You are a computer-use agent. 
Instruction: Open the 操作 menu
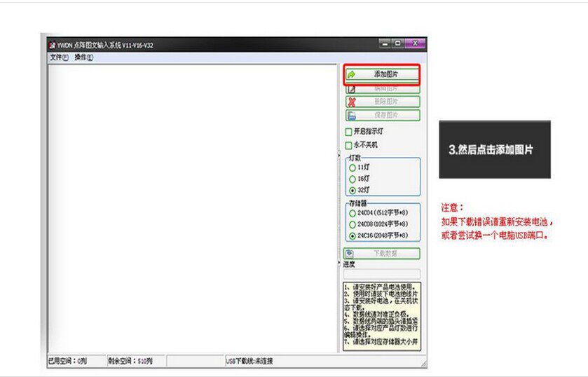[83, 57]
